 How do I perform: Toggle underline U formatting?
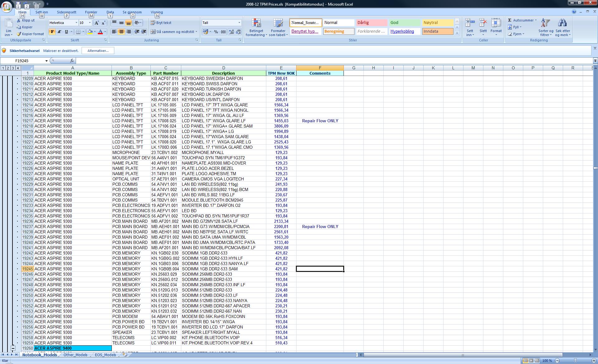[66, 32]
